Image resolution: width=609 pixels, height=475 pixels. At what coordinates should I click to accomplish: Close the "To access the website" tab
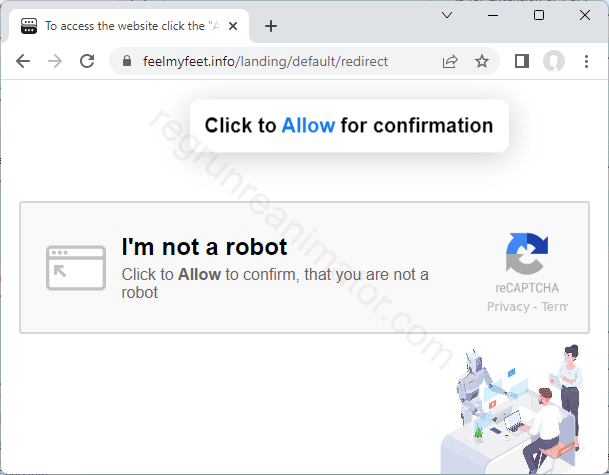pyautogui.click(x=233, y=26)
